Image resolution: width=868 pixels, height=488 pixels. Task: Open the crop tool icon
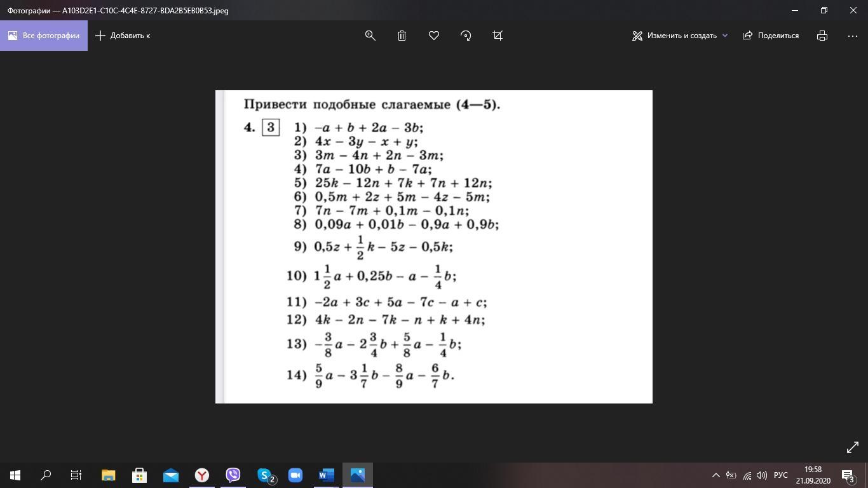tap(498, 36)
